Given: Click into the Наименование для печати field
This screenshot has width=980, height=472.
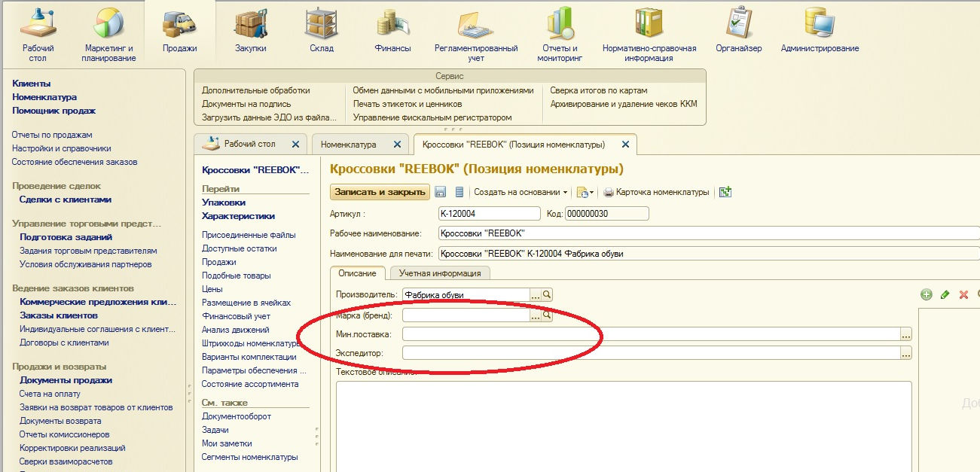Looking at the screenshot, I should coord(708,254).
